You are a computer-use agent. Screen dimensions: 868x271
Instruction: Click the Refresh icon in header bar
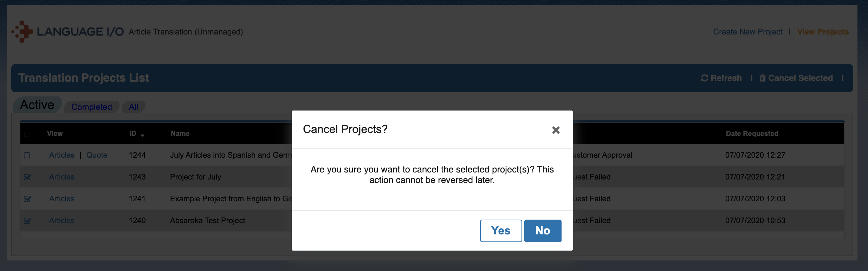pyautogui.click(x=704, y=78)
